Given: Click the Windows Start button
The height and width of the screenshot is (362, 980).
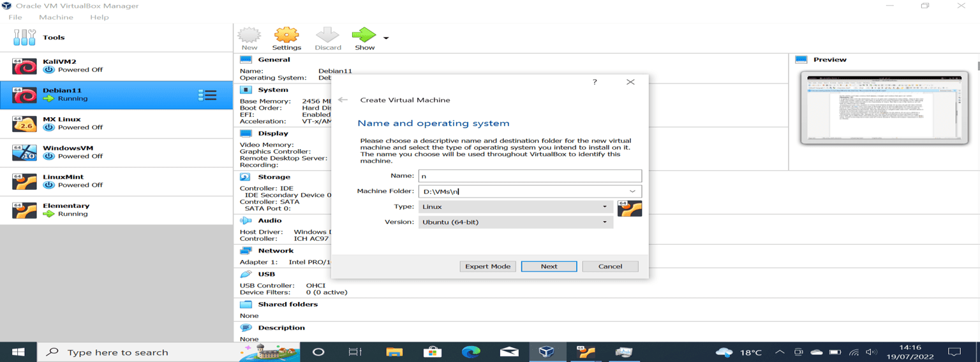Looking at the screenshot, I should pyautogui.click(x=18, y=352).
